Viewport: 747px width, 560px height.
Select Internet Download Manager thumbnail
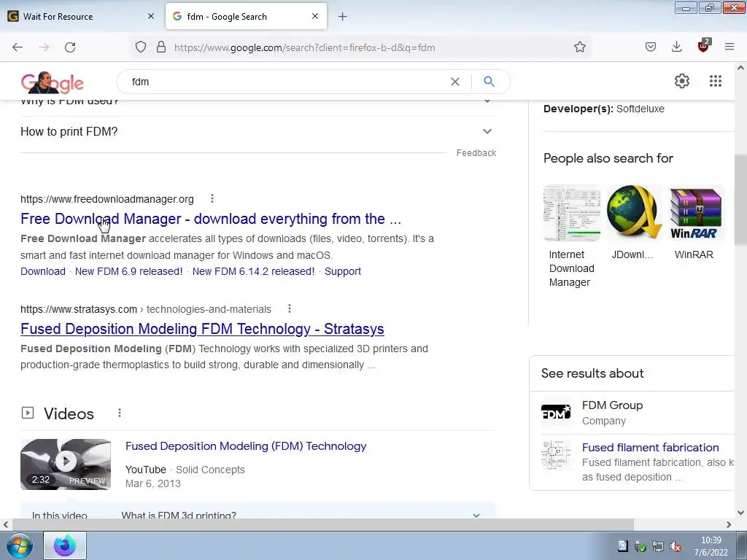pos(572,212)
